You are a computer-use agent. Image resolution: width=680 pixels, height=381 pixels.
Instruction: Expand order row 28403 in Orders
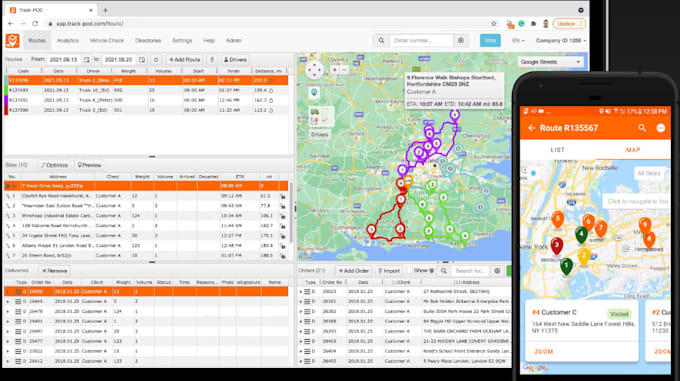pyautogui.click(x=301, y=341)
